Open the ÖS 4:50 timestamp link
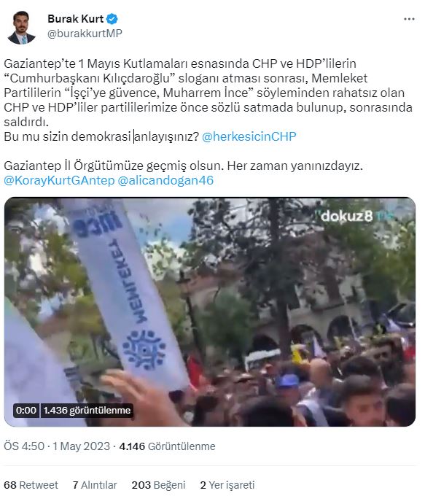The height and width of the screenshot is (504, 425). (24, 446)
